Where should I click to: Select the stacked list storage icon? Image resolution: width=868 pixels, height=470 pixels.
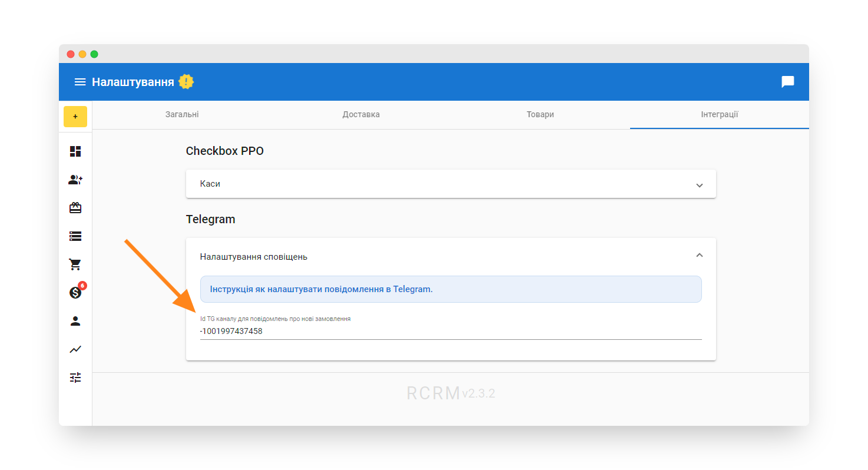point(75,236)
